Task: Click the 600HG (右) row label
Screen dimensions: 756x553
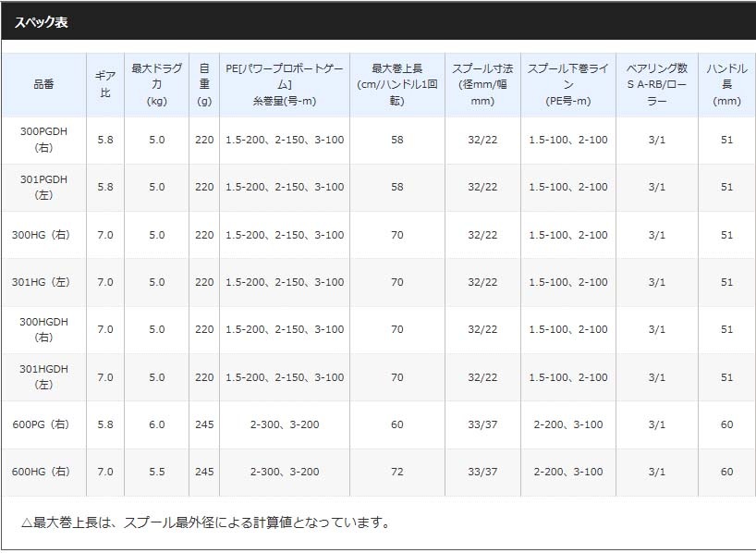Action: (x=43, y=472)
